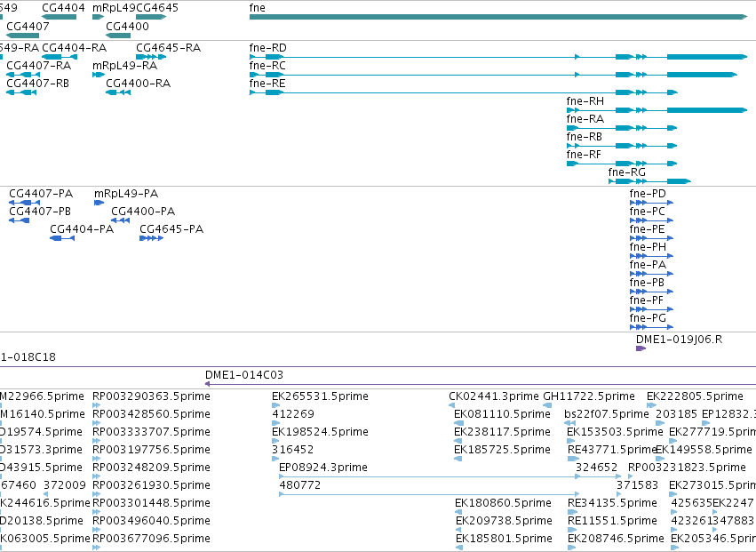Select transcript CG4645-RA
The image size is (756, 552).
[x=168, y=48]
